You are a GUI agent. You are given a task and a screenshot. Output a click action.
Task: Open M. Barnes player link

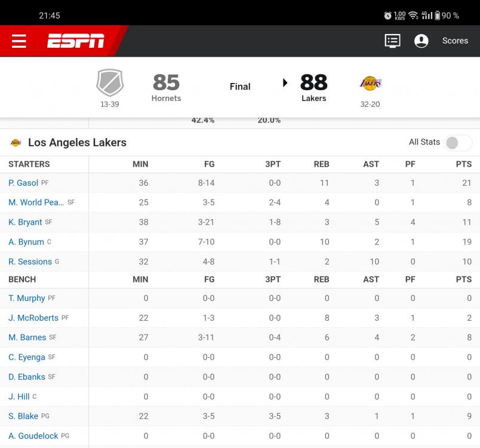coord(27,337)
